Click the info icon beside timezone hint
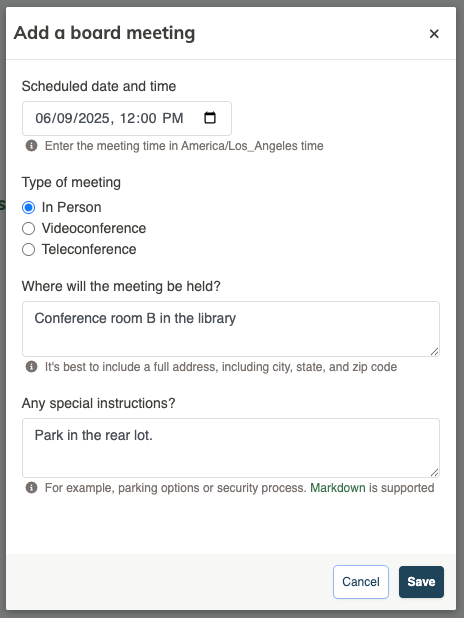 tap(32, 146)
